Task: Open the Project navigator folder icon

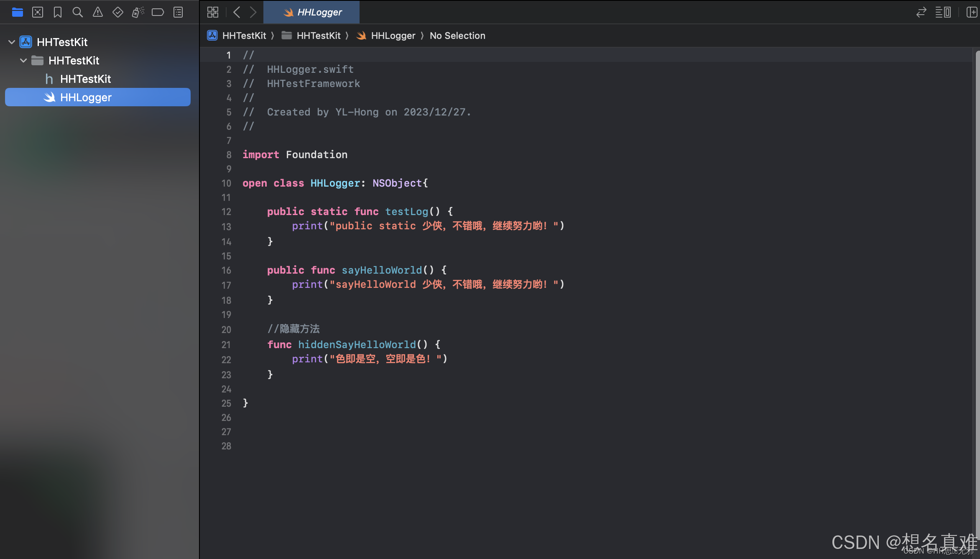Action: [18, 12]
